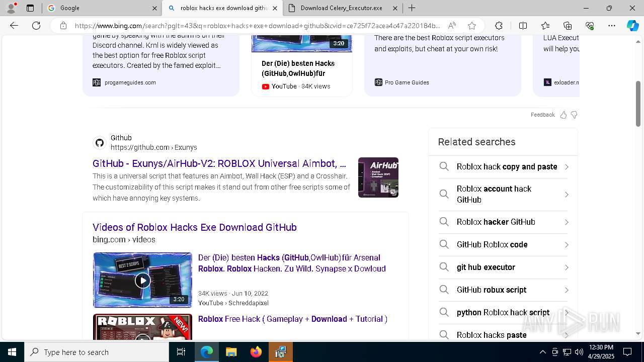The width and height of the screenshot is (644, 362).
Task: Open the Split screen icon
Action: click(x=523, y=26)
